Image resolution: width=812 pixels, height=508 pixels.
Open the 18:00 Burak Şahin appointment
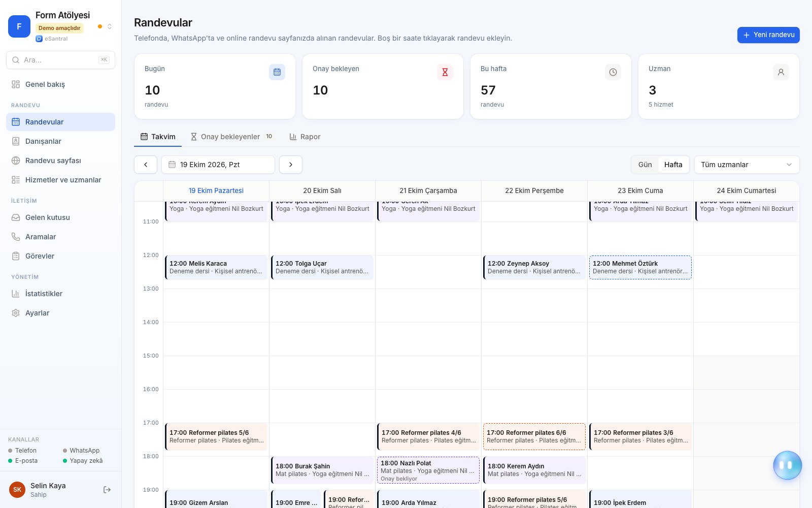coord(322,470)
